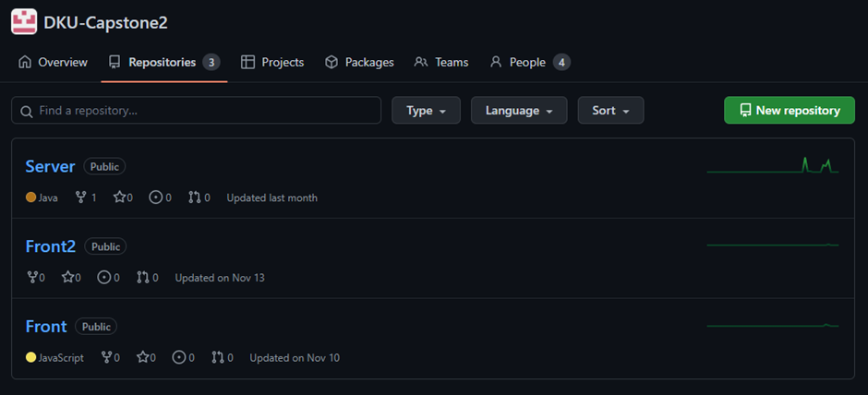Click the People count badge 4
Image resolution: width=868 pixels, height=395 pixels.
pyautogui.click(x=561, y=63)
